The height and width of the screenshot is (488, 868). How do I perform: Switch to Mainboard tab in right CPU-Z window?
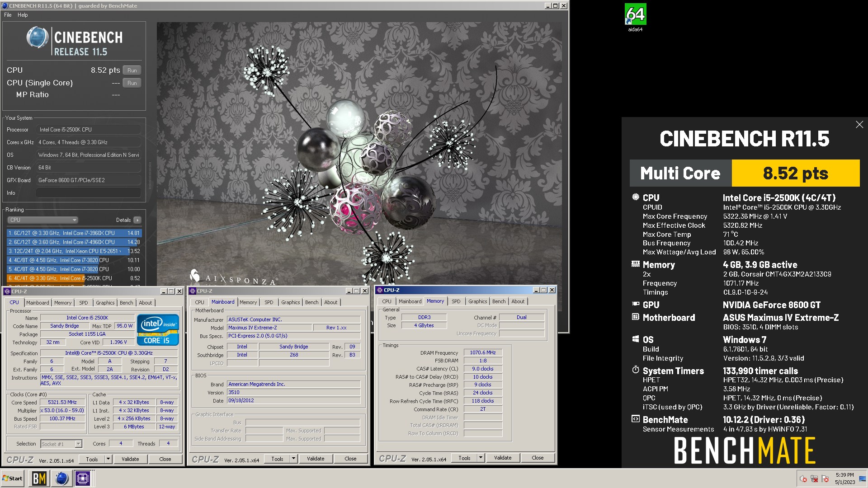tap(410, 301)
